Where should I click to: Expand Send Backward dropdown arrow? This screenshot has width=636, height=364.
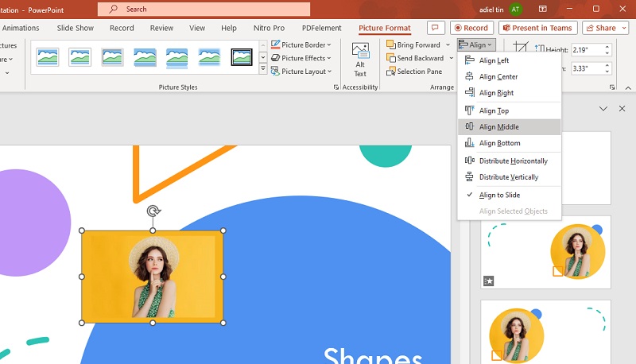coord(452,58)
